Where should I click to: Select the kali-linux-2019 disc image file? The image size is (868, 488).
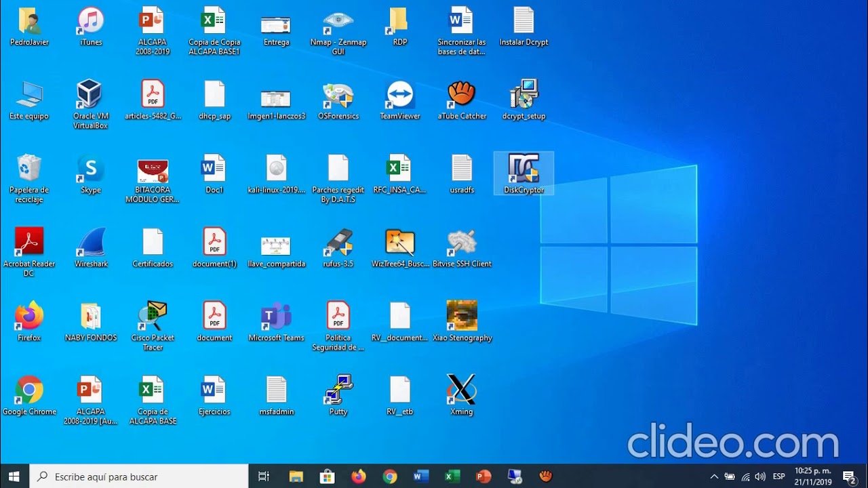pyautogui.click(x=276, y=174)
